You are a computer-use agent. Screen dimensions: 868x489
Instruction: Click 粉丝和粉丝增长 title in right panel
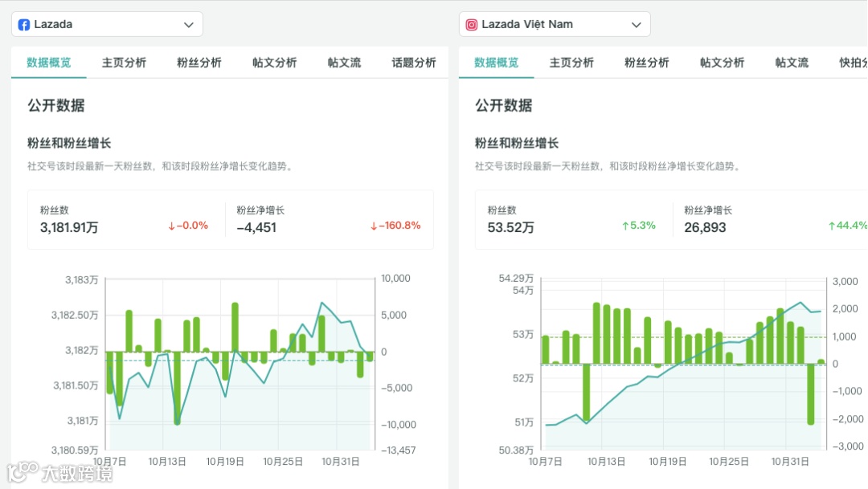coord(517,143)
